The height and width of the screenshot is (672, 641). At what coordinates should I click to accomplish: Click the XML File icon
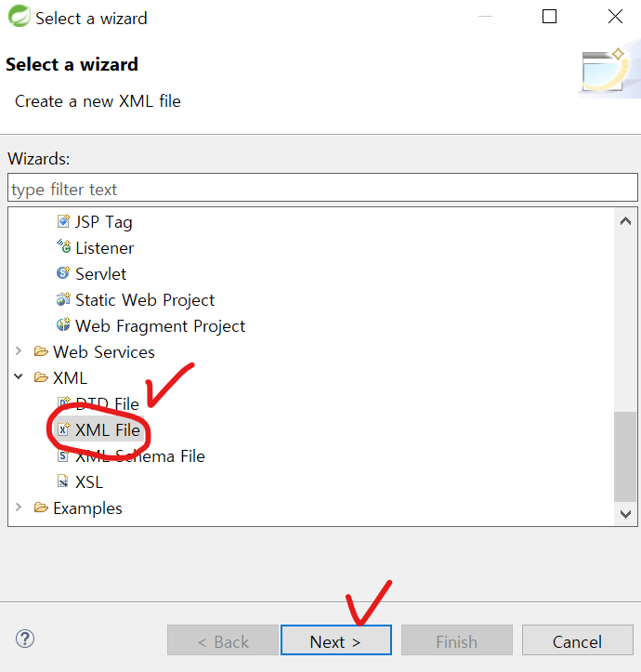63,429
